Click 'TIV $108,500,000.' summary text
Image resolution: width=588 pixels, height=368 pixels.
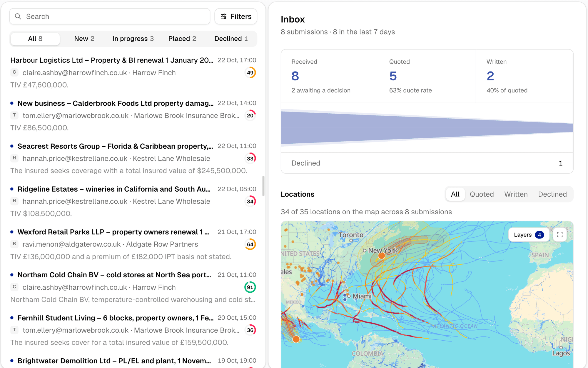pos(41,213)
